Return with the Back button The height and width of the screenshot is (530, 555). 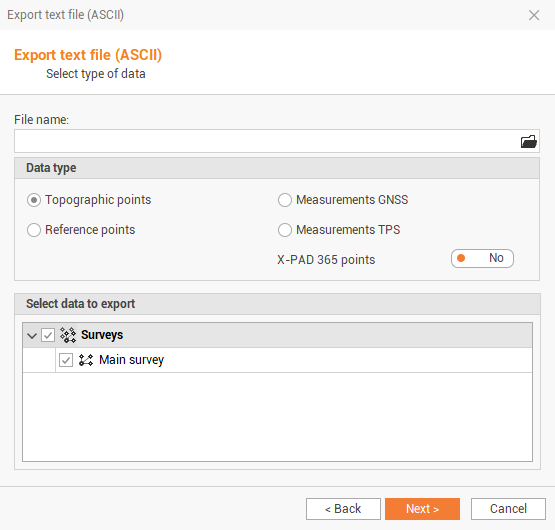coord(343,509)
